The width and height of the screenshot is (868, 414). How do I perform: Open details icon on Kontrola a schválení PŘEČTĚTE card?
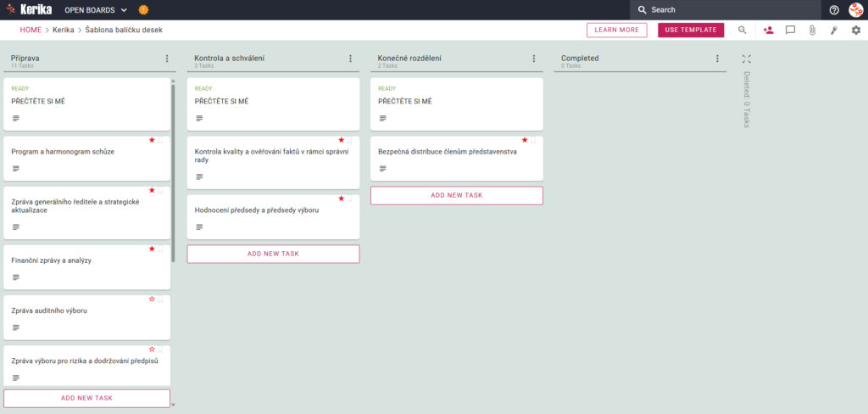pyautogui.click(x=199, y=118)
